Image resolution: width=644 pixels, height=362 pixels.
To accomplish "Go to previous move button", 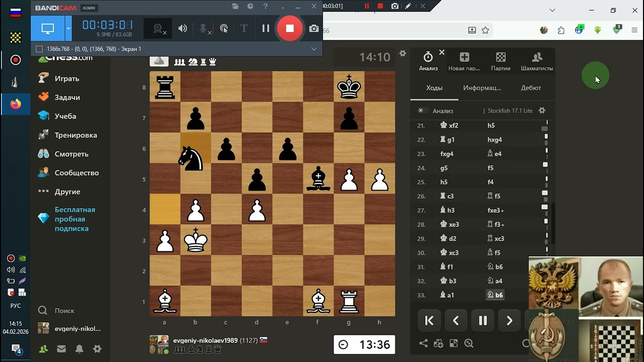I will tap(456, 320).
